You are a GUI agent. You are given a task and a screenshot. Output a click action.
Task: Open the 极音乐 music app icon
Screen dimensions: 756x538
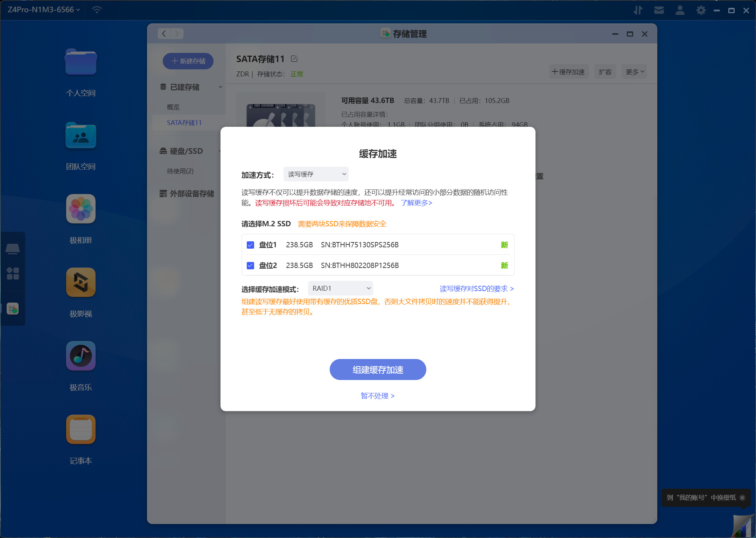[x=81, y=356]
